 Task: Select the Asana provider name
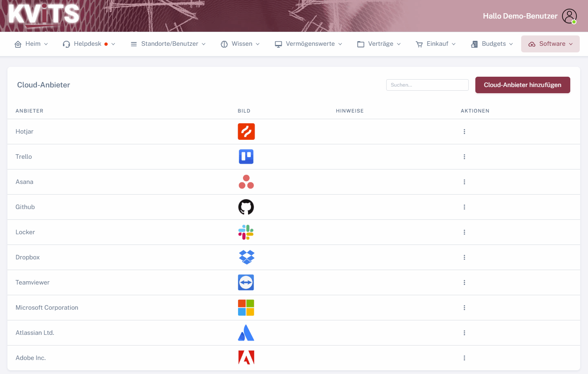pos(24,182)
